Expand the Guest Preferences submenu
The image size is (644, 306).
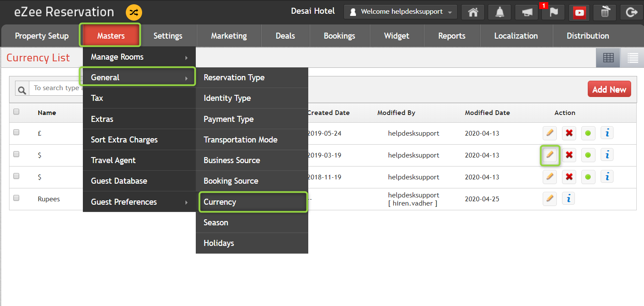139,202
